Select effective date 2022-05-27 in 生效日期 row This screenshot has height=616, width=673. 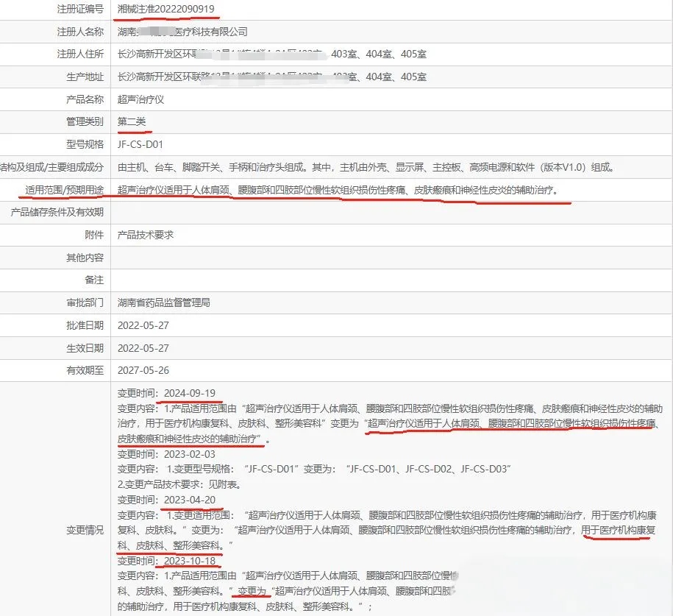(143, 348)
